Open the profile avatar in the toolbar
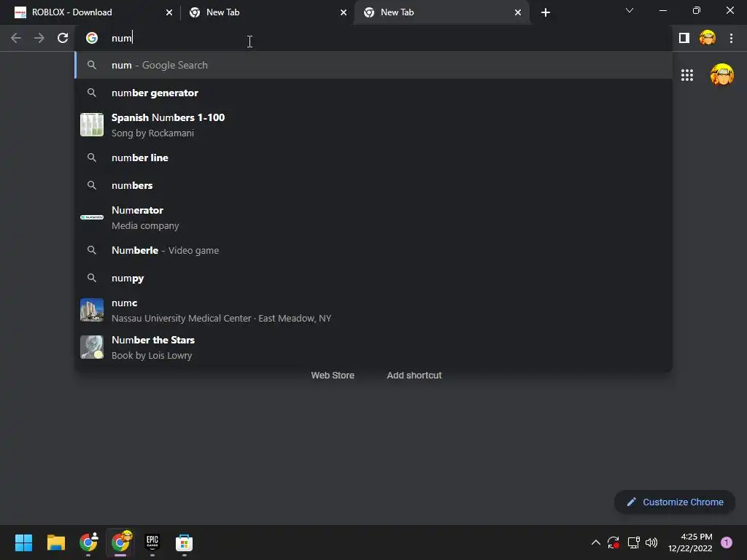Image resolution: width=747 pixels, height=560 pixels. (708, 38)
